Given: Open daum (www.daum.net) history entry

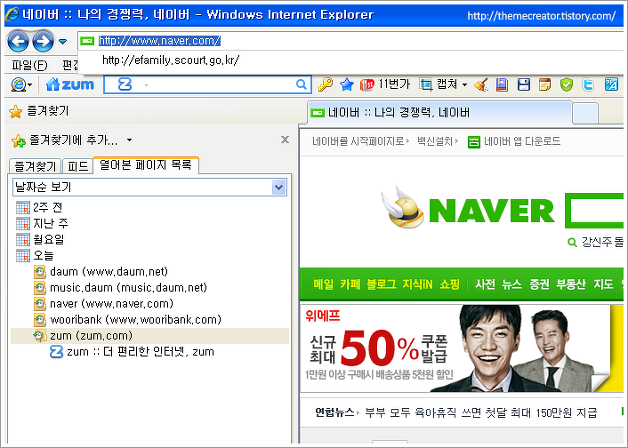Looking at the screenshot, I should (101, 272).
